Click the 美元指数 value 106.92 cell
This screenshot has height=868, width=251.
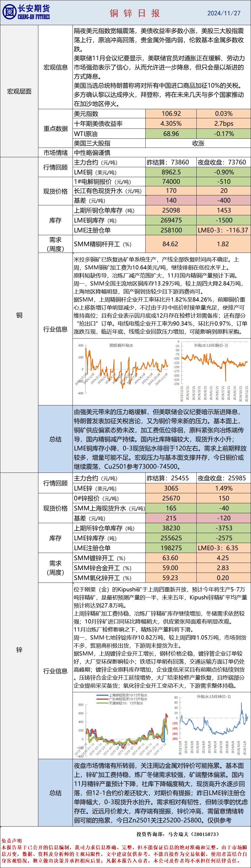[171, 114]
